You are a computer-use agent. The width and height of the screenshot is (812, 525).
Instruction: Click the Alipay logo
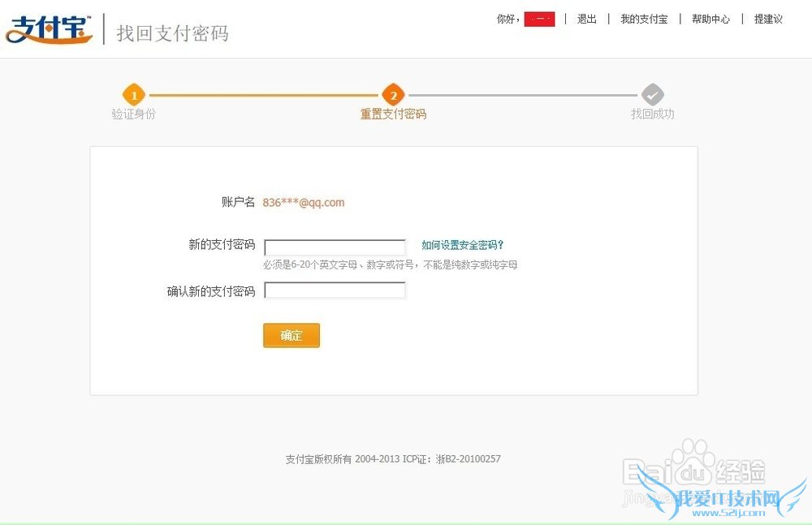50,29
